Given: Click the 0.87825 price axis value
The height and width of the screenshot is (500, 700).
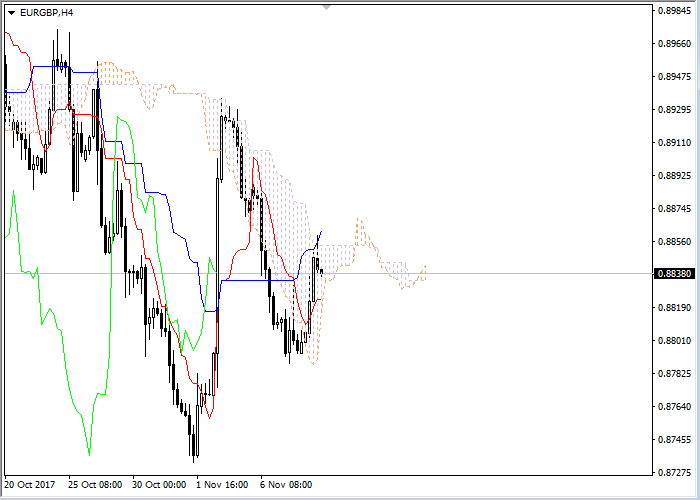Looking at the screenshot, I should pos(675,374).
